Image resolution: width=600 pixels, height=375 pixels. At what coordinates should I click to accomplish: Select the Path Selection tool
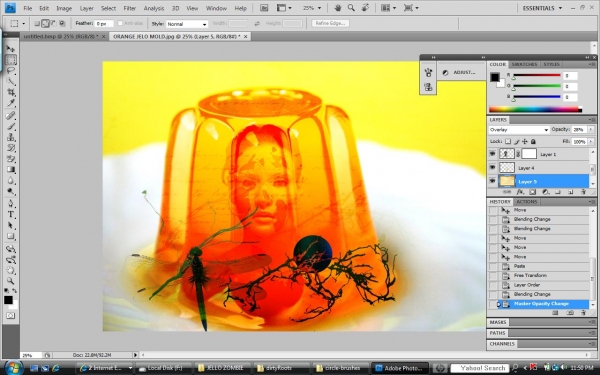(x=11, y=225)
